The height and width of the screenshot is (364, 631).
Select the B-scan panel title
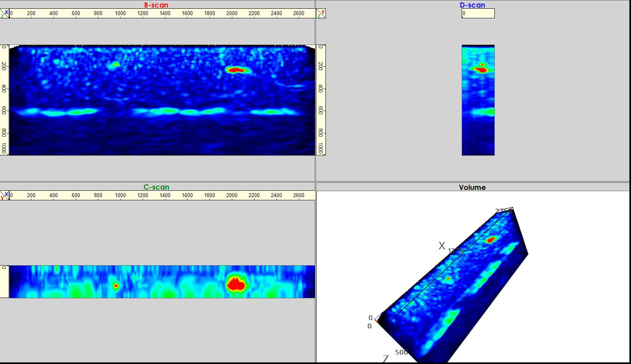156,5
